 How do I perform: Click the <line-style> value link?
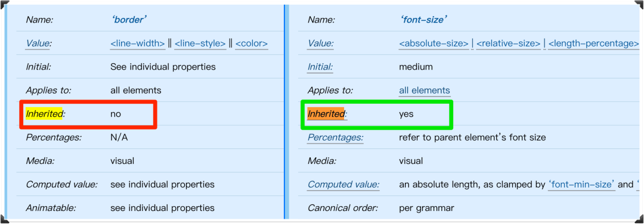(200, 43)
